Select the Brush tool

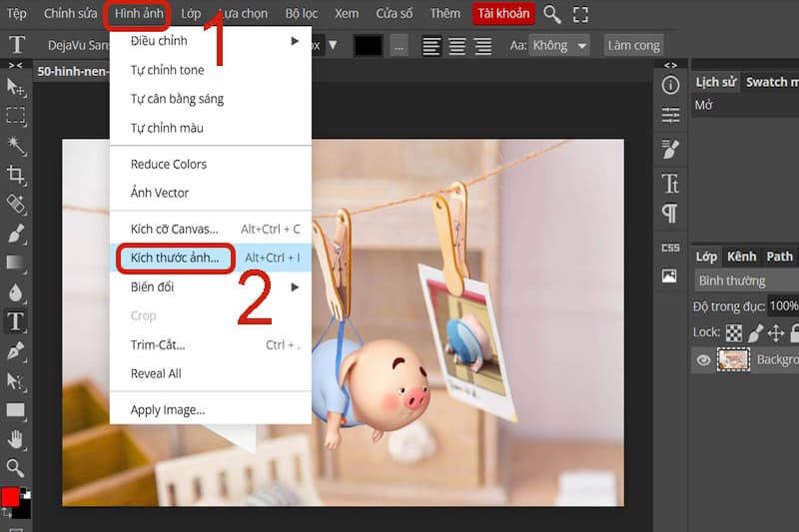click(x=15, y=234)
